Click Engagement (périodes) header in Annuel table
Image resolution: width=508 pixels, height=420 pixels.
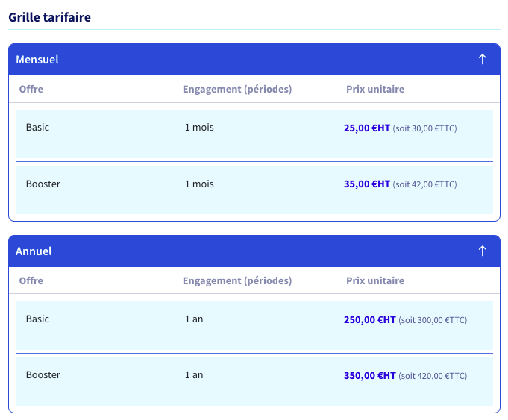237,280
